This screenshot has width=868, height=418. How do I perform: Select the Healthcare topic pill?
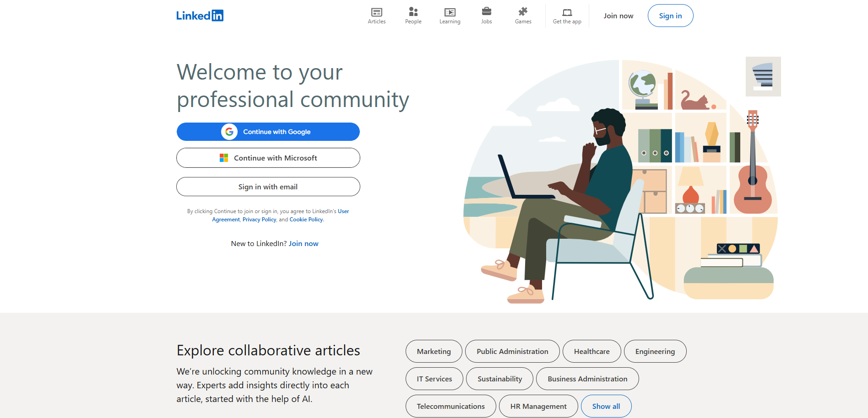pos(592,351)
